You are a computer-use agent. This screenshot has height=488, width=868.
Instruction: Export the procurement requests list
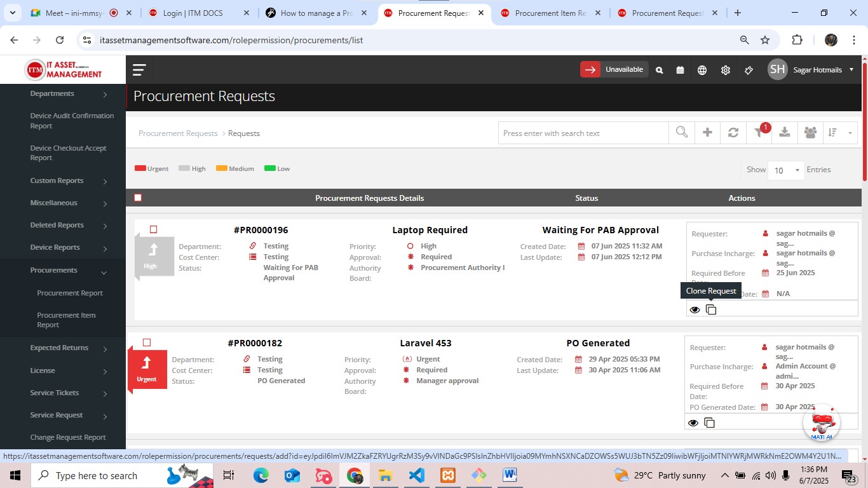click(784, 133)
